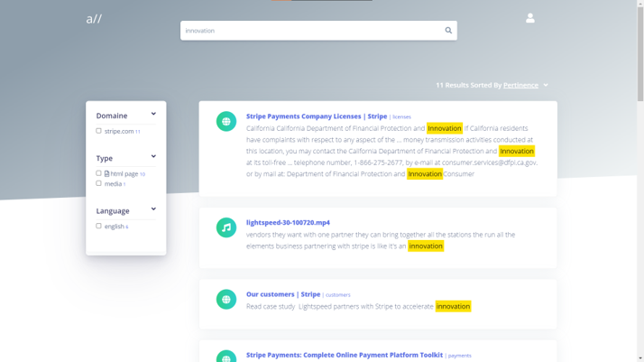Open Stripe Payments: Complete Online Payment Platform Toolkit
Viewport: 644px width, 362px height.
click(x=345, y=355)
